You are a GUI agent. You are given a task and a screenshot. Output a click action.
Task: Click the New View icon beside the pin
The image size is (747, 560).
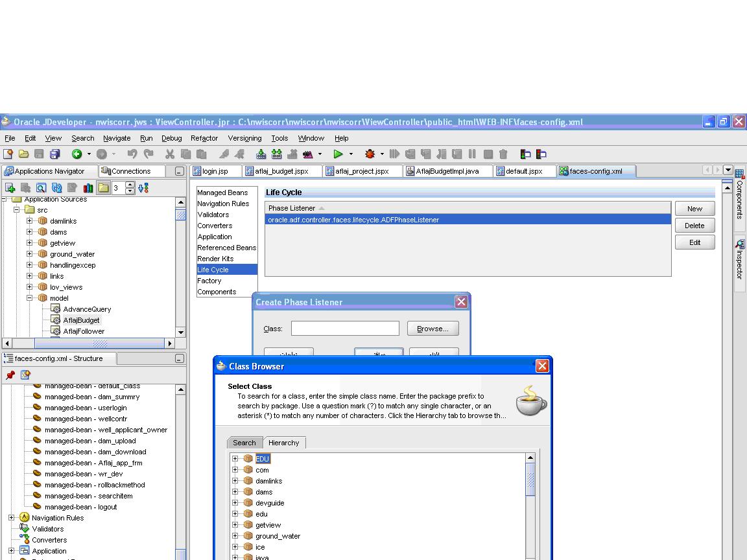pos(25,375)
